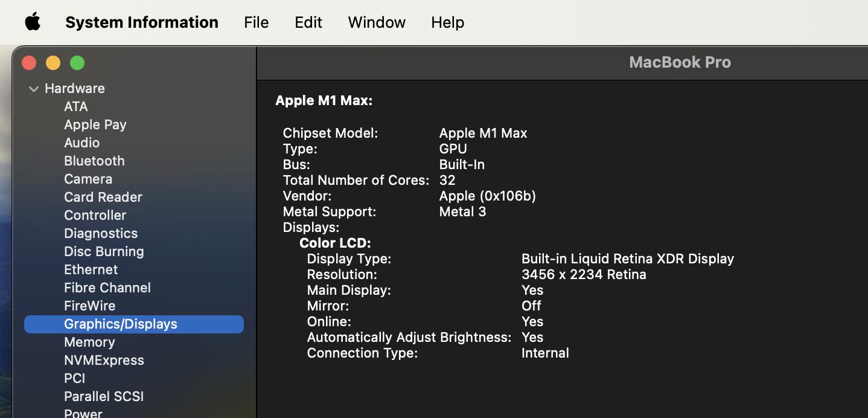
Task: Click the 'Apple (0x106b)' vendor value
Action: (x=488, y=196)
